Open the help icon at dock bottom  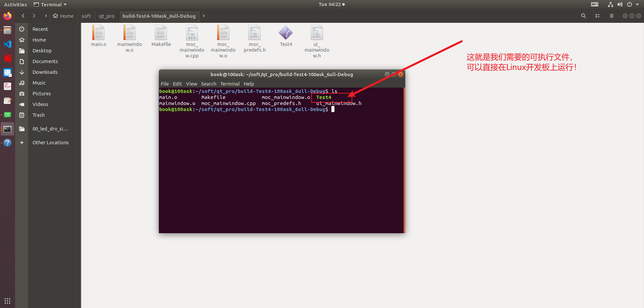click(x=7, y=143)
